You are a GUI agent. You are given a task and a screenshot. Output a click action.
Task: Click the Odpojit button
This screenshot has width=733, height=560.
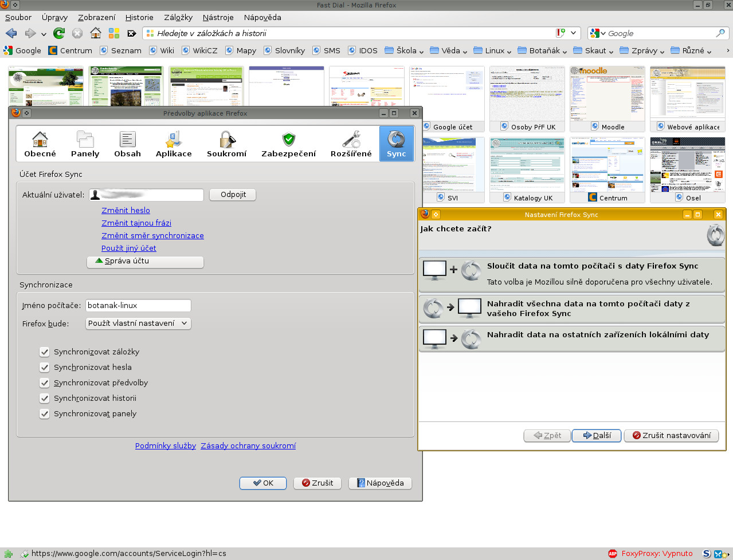tap(233, 195)
